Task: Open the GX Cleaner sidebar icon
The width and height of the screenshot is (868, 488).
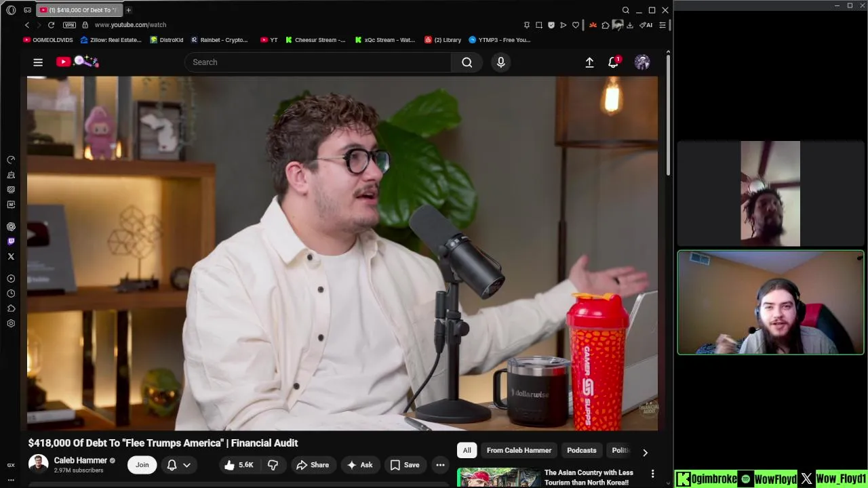Action: click(x=11, y=175)
